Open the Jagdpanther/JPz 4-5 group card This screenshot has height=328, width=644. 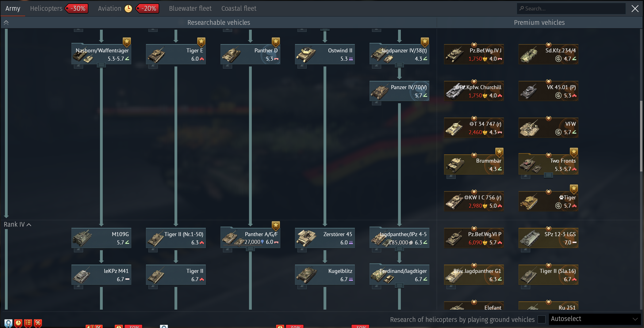point(399,238)
